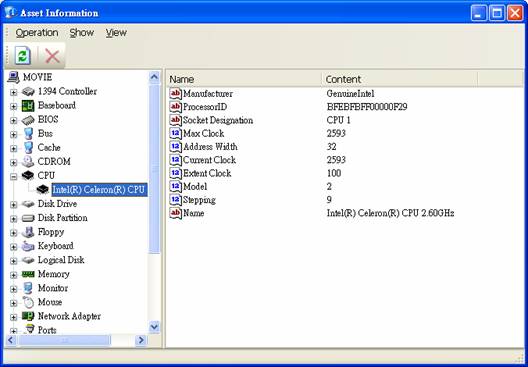This screenshot has width=528, height=367.
Task: Select the MOVIE computer root icon
Action: [x=13, y=77]
